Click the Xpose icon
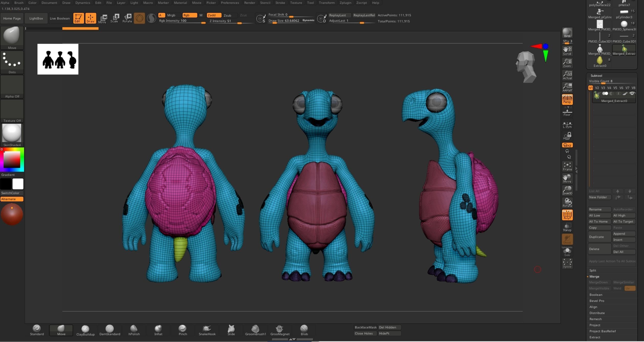Screen dimensions: 644x342 point(567,263)
